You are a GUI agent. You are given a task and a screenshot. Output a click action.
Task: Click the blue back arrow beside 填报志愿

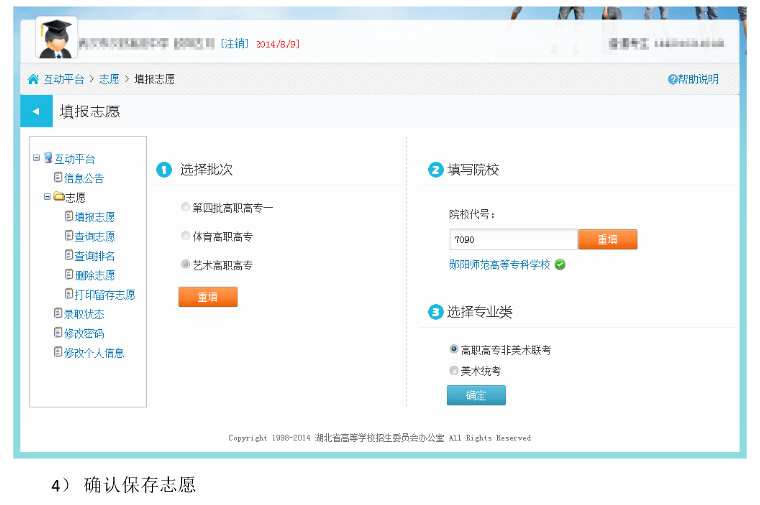[36, 111]
